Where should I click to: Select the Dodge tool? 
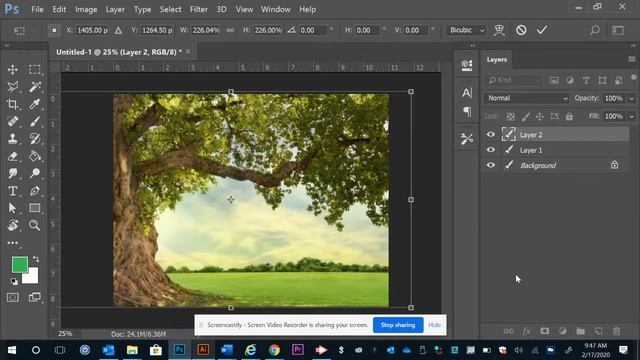35,173
